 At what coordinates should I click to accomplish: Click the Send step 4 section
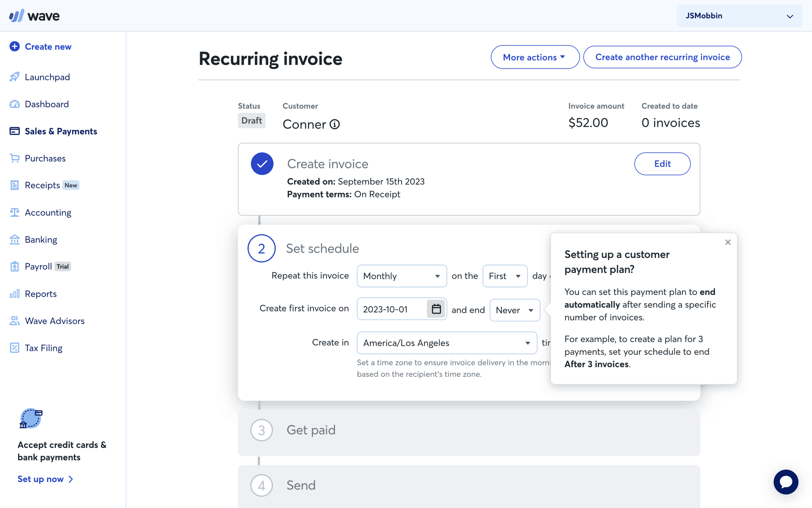469,487
